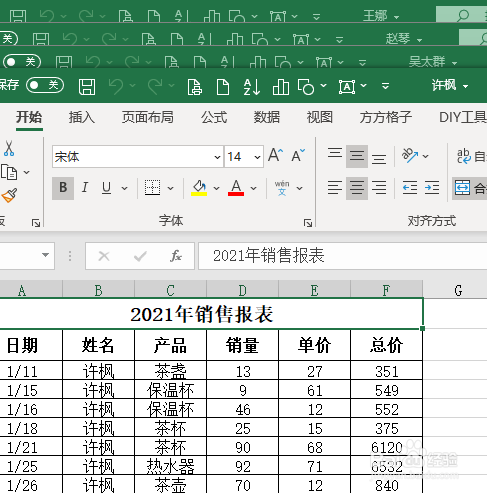This screenshot has width=487, height=493.
Task: Click the Format Painter brush icon
Action: coord(9,195)
